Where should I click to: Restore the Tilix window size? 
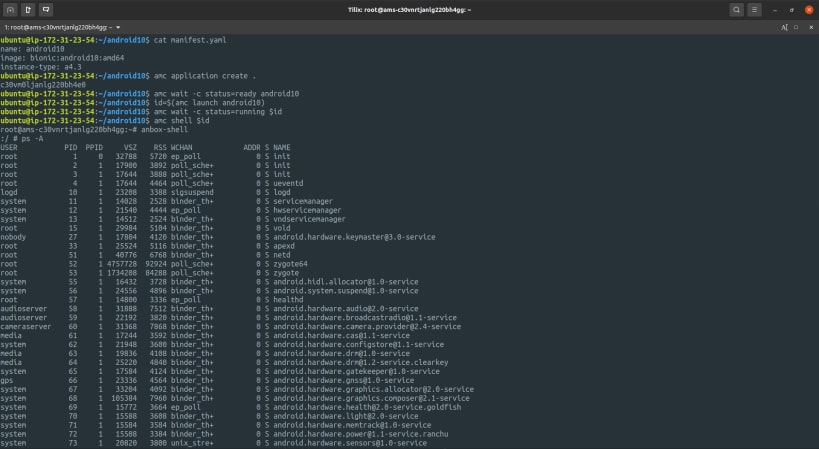(792, 10)
